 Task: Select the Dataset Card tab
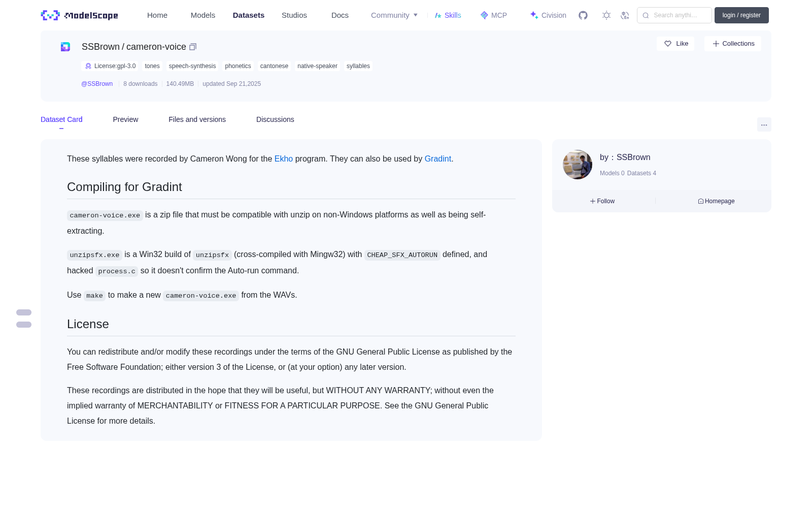pos(61,119)
